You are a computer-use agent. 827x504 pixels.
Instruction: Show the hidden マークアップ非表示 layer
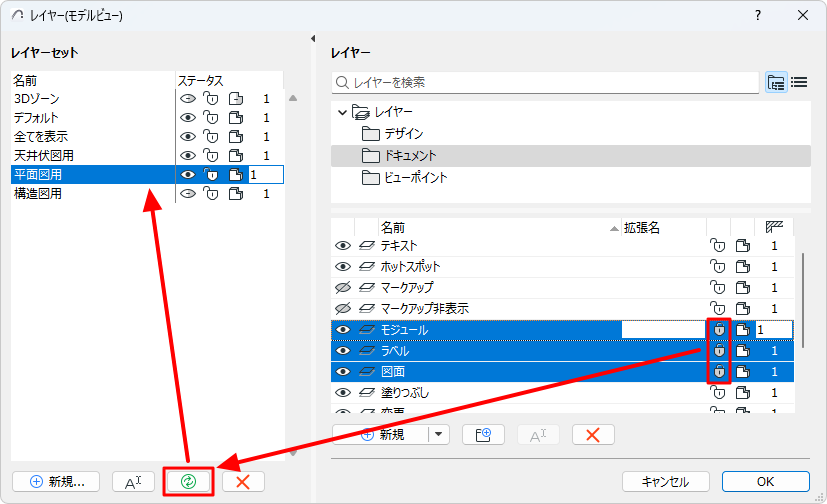point(343,308)
